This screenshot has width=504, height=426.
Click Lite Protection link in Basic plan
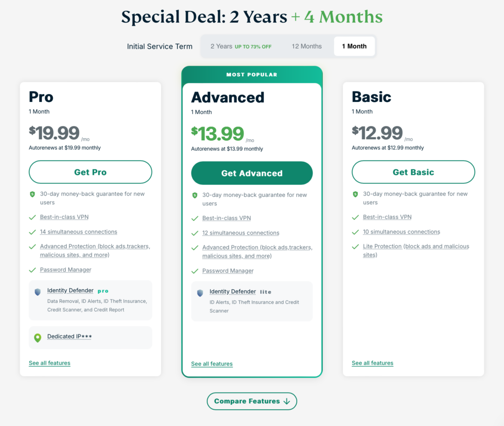(x=416, y=246)
